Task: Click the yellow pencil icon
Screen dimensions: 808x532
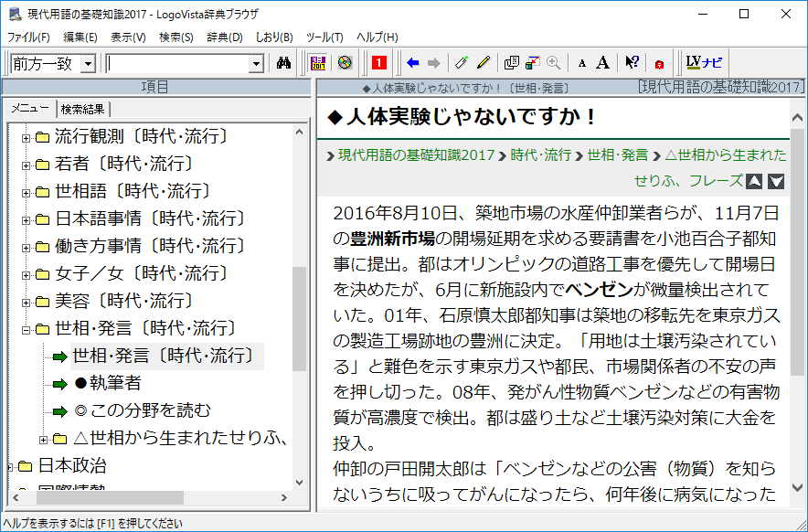Action: coord(484,63)
